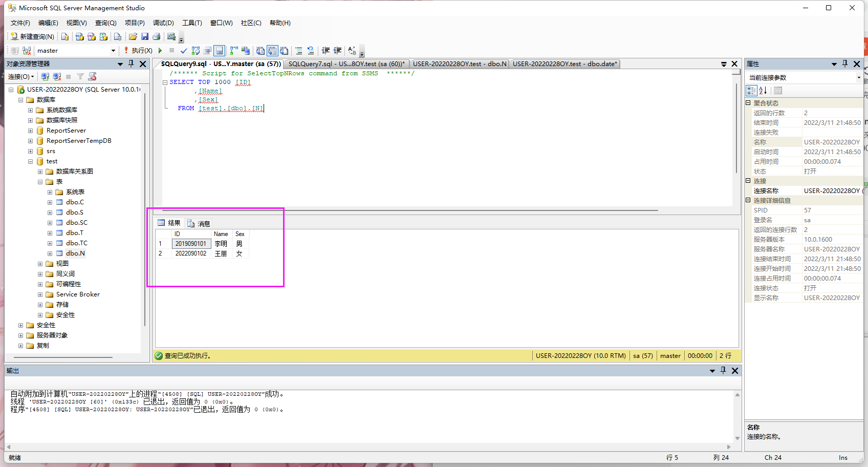The height and width of the screenshot is (467, 868).
Task: Click the New Query button
Action: 33,36
